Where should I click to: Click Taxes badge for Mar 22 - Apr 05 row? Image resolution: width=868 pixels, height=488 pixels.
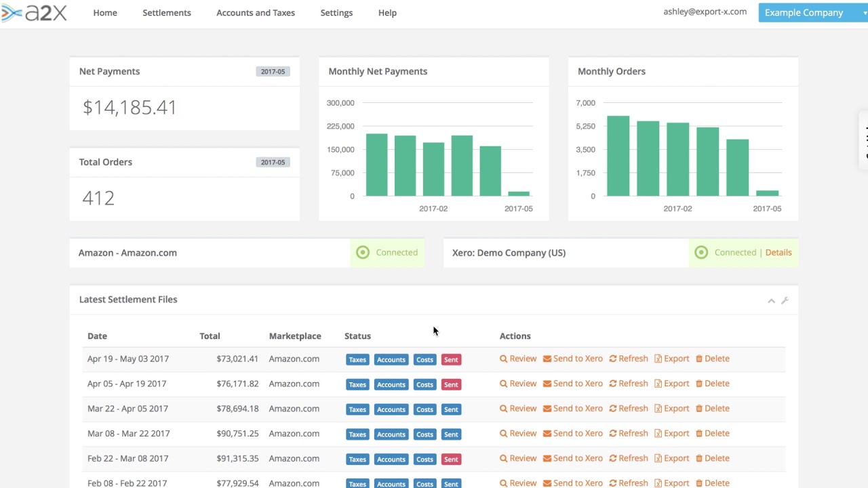click(357, 409)
